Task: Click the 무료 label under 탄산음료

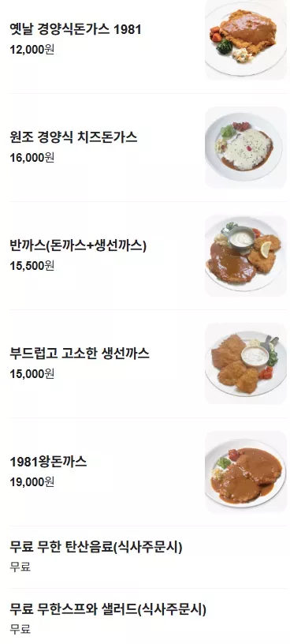Action: tap(20, 567)
